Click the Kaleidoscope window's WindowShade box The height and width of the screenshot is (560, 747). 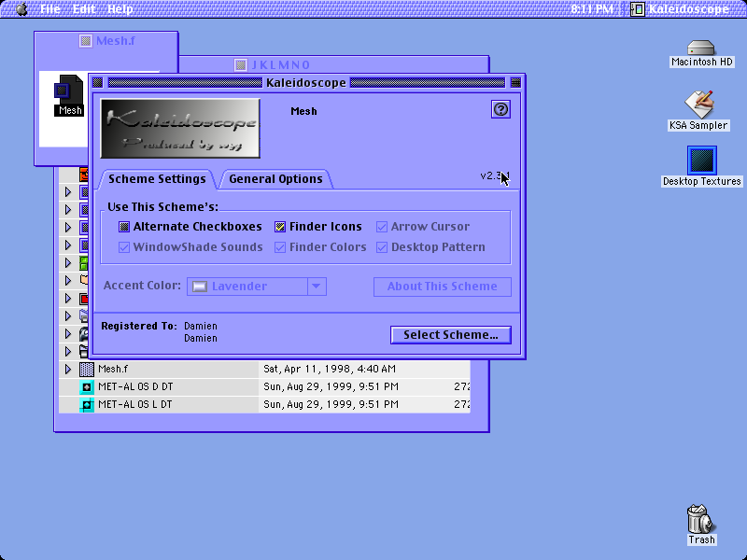tap(515, 83)
